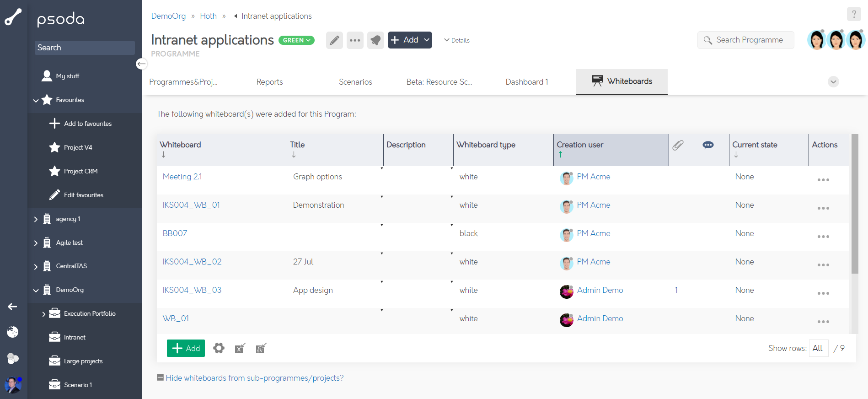Viewport: 868px width, 399px height.
Task: Open the GREEN status indicator dropdown
Action: click(296, 40)
